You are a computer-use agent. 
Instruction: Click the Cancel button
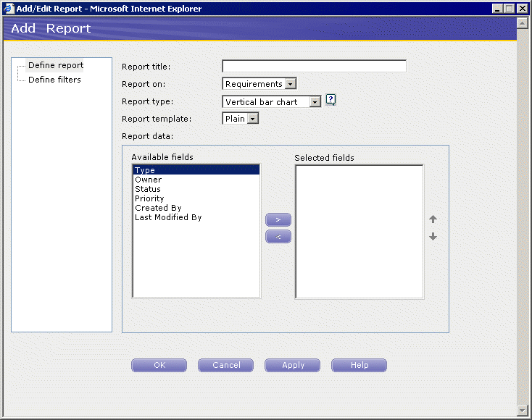(x=225, y=365)
